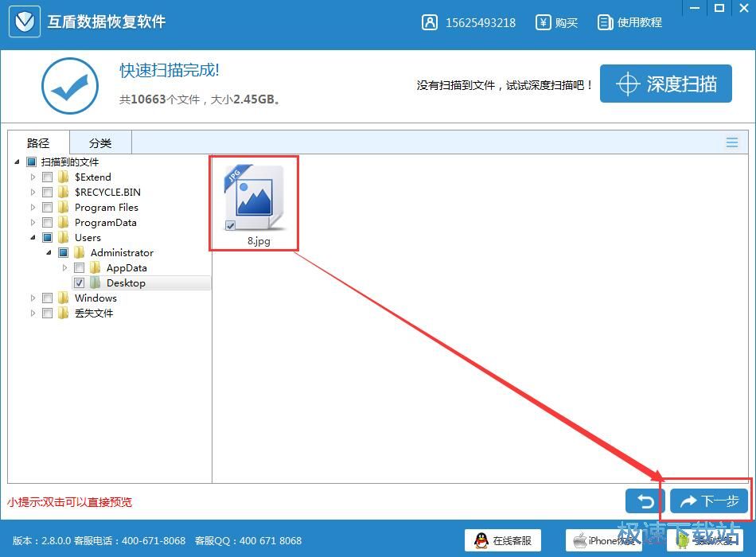756x557 pixels.
Task: Check the 丢失文件 checkbox
Action: (47, 313)
